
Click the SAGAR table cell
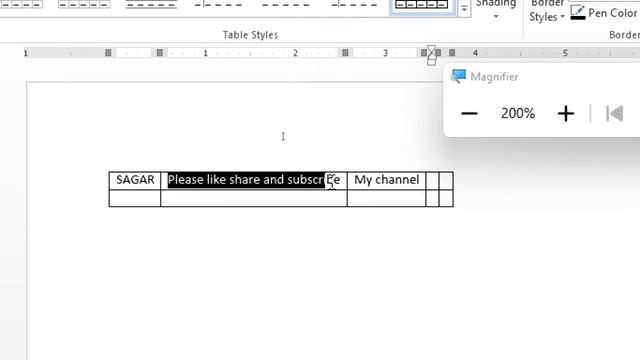(x=135, y=180)
